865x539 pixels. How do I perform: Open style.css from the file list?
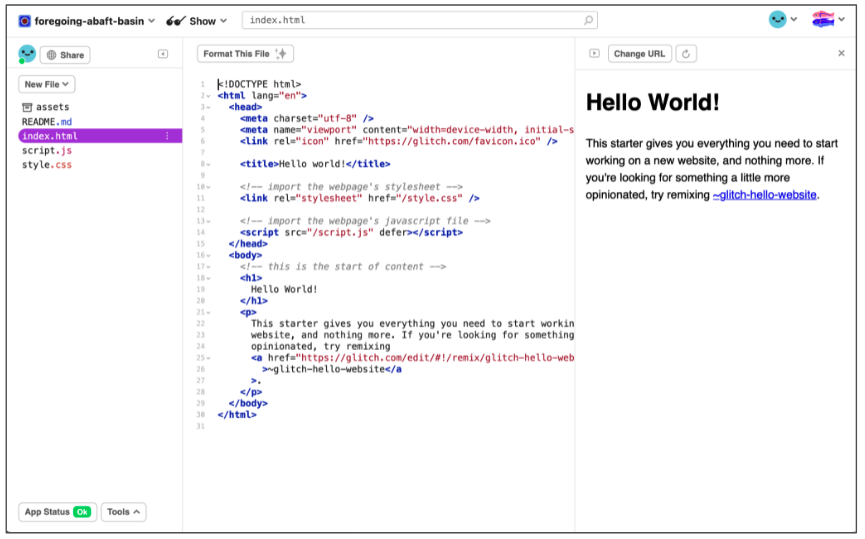pyautogui.click(x=47, y=165)
